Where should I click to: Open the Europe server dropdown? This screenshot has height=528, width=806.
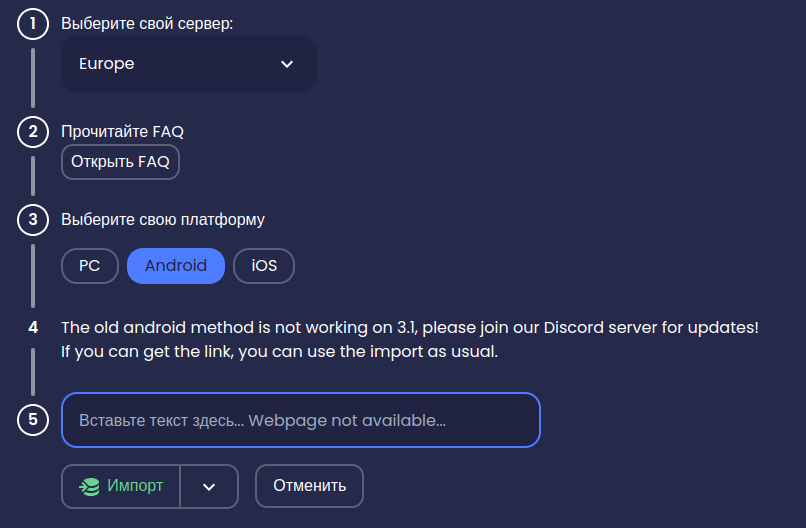[x=189, y=64]
